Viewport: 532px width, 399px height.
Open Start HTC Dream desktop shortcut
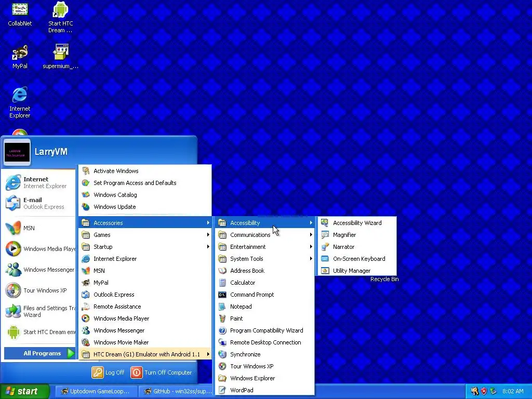point(60,17)
